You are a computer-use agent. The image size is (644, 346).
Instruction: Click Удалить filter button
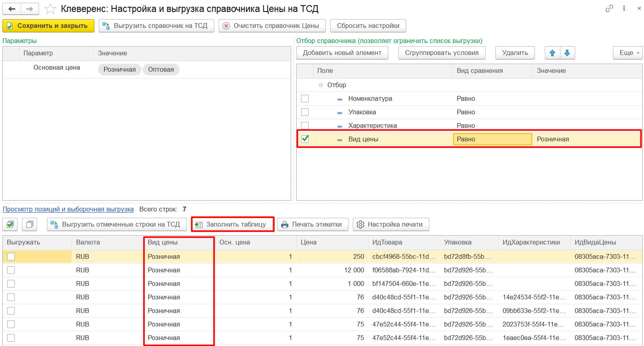pos(515,53)
